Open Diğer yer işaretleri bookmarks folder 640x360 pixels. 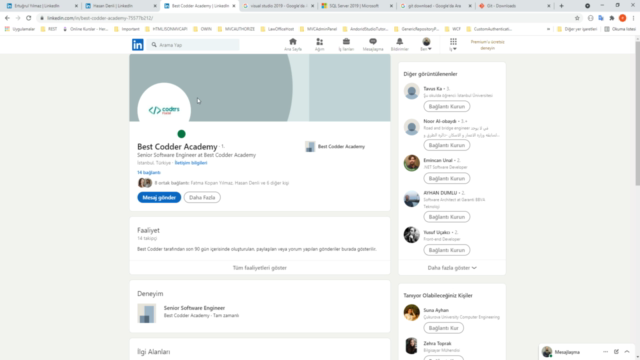pos(577,29)
